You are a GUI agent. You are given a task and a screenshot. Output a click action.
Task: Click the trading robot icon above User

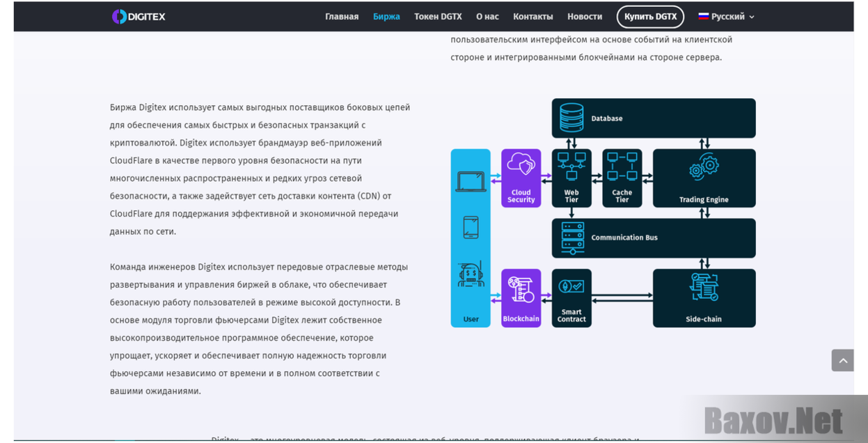click(471, 274)
